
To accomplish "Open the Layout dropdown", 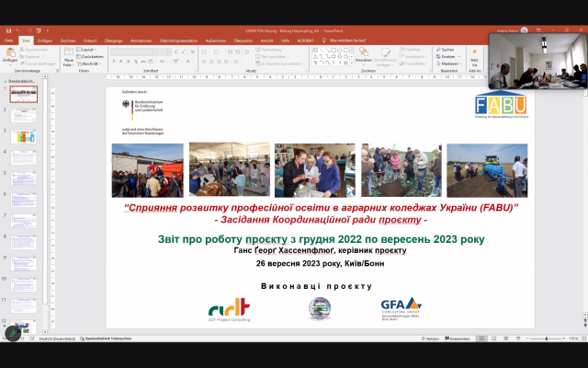I will click(x=86, y=50).
